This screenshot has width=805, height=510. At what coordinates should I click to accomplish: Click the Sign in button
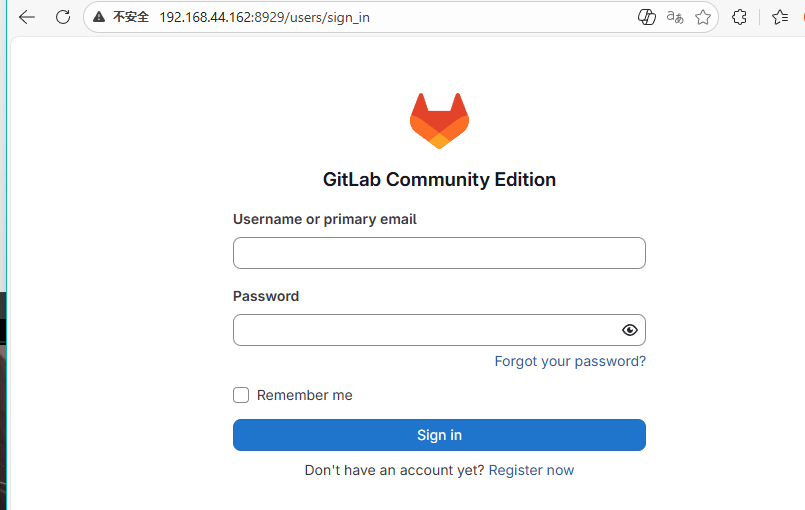[439, 435]
